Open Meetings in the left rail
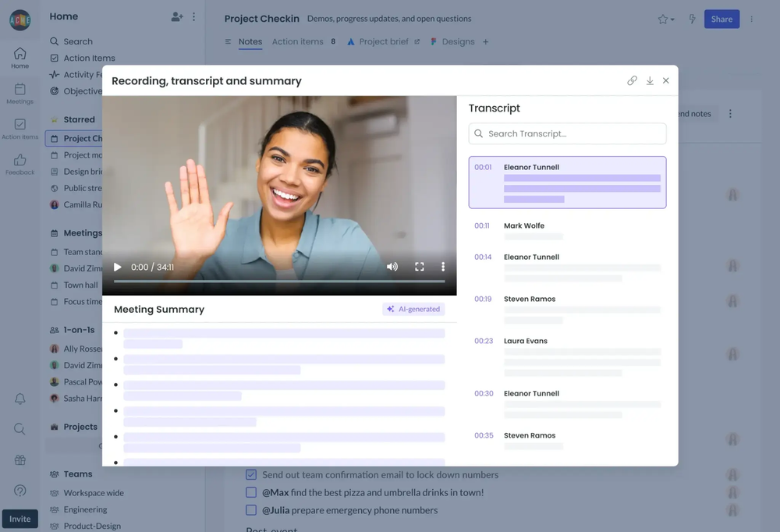Image resolution: width=780 pixels, height=532 pixels. (x=20, y=94)
